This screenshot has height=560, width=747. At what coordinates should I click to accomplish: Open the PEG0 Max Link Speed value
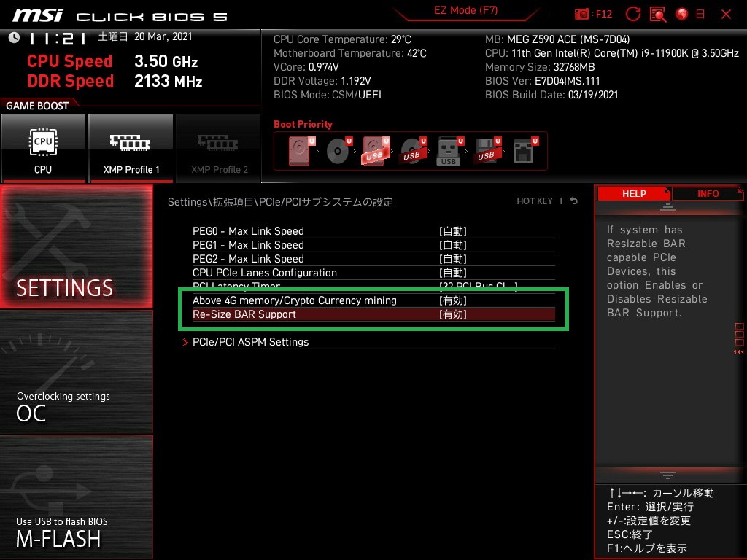pyautogui.click(x=452, y=231)
